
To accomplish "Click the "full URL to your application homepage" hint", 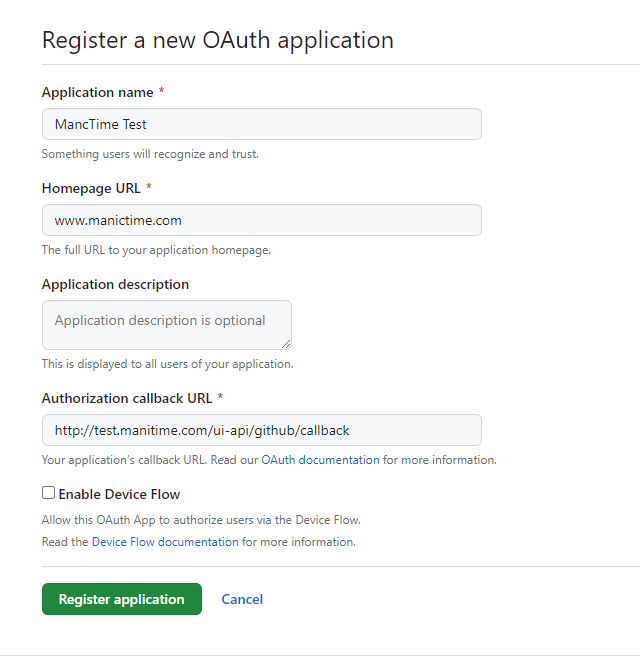I will (156, 250).
